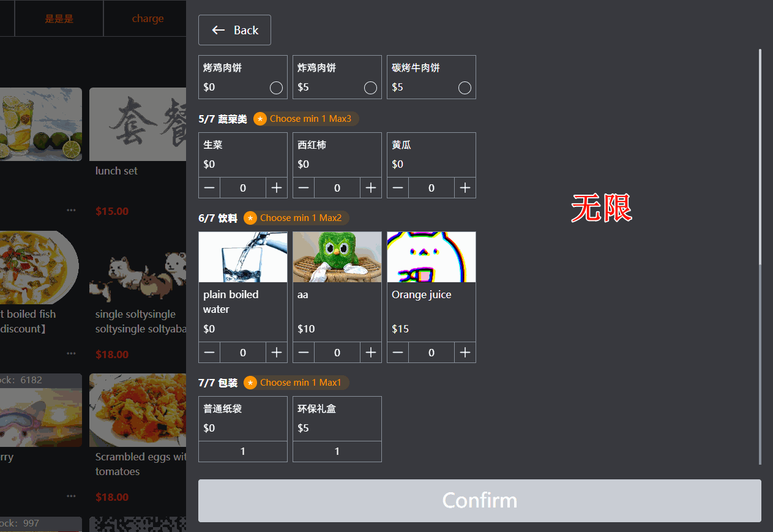Reduce Orange juice quantity with minus
This screenshot has width=773, height=532.
click(x=398, y=353)
